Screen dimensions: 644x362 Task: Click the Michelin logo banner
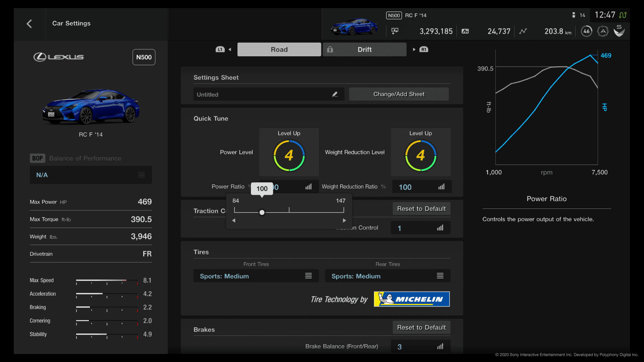coord(412,299)
